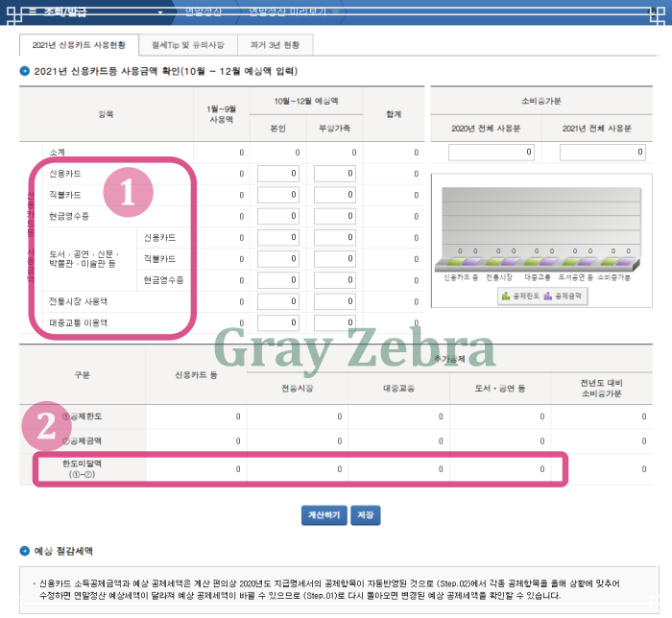Click the purple 공제금액 legend icon
The height and width of the screenshot is (618, 672).
coord(548,296)
